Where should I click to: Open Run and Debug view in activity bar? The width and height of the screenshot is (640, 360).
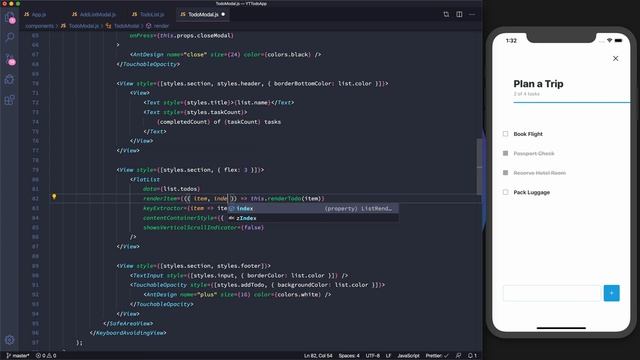pyautogui.click(x=9, y=80)
